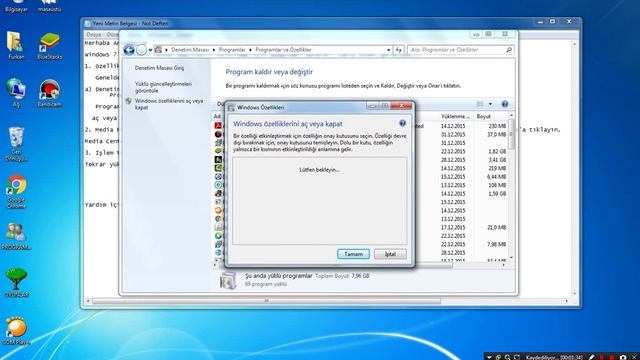
Task: Click the magnifier icon on recorder bar
Action: 507,357
